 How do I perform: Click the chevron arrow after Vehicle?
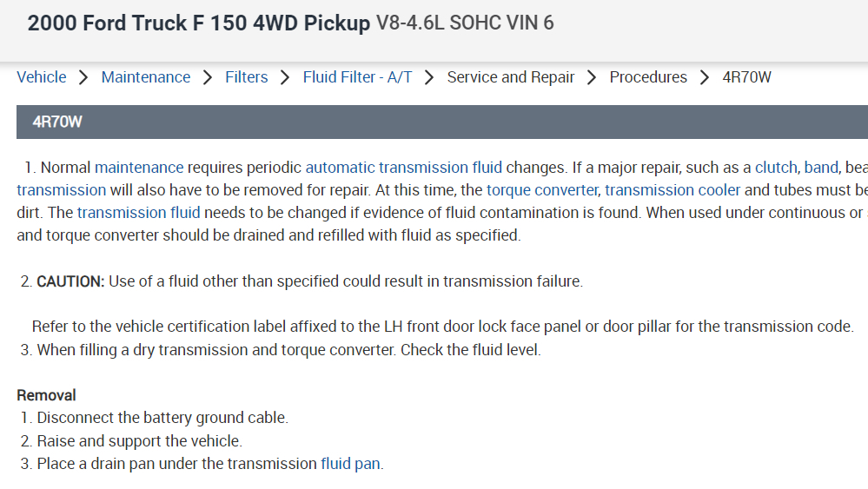[x=83, y=77]
